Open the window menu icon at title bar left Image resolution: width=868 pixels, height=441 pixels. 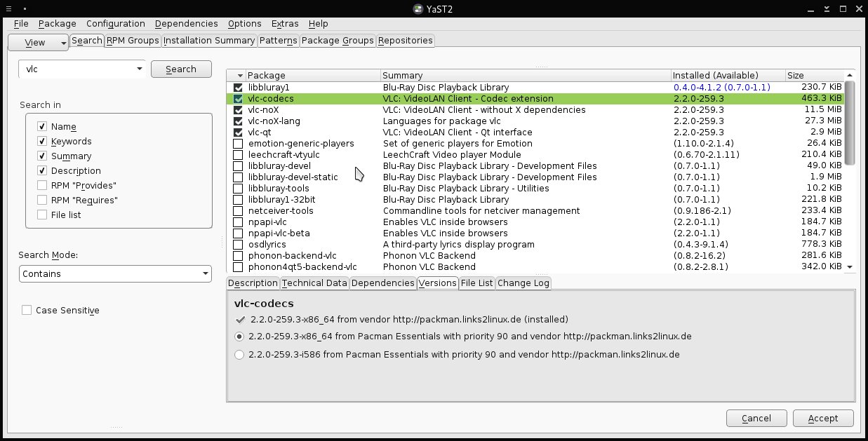9,8
